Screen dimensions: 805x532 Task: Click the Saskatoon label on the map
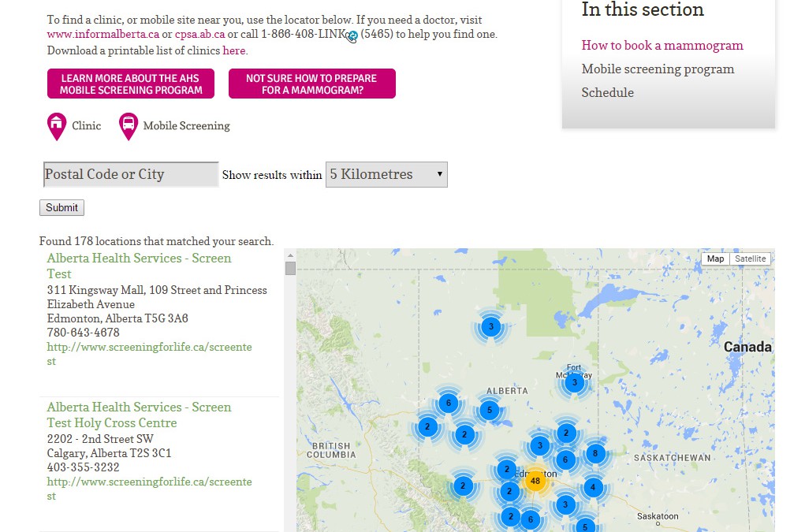[x=658, y=516]
